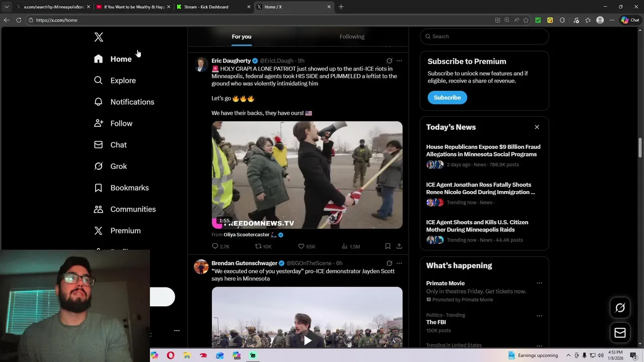The width and height of the screenshot is (644, 362).
Task: Click the Subscribe button
Action: point(447,98)
